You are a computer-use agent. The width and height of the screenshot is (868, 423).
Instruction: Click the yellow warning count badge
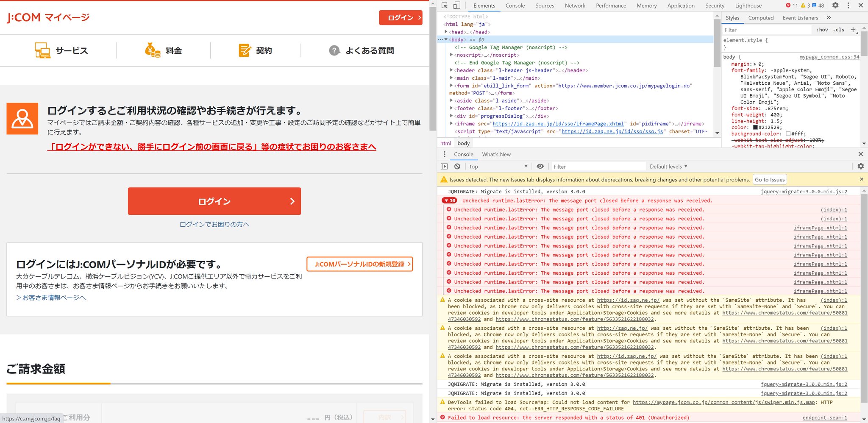point(805,6)
